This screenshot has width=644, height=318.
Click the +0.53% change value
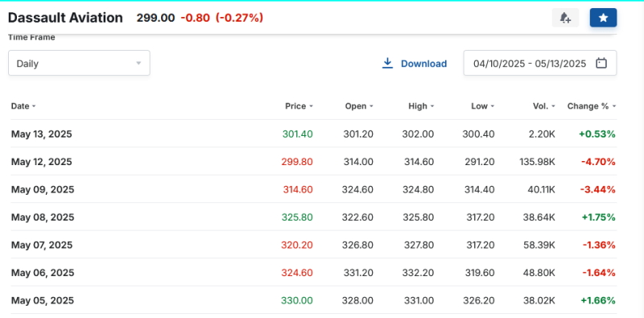pyautogui.click(x=597, y=134)
